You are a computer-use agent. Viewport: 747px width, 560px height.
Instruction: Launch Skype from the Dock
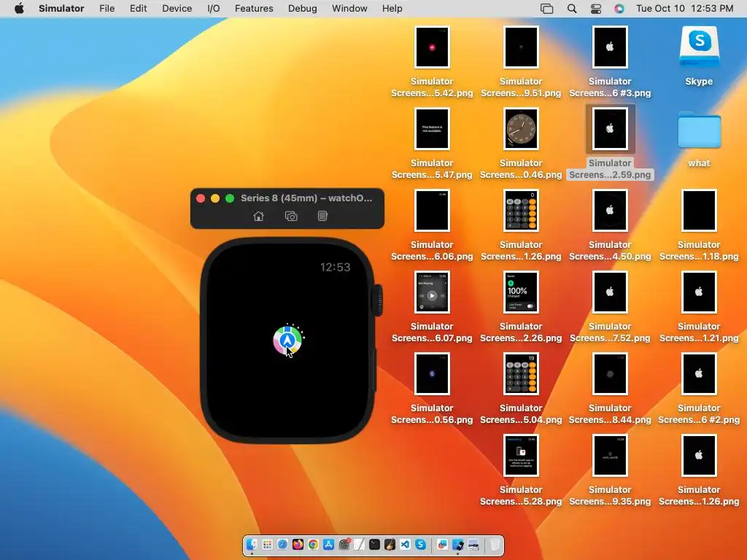(420, 544)
